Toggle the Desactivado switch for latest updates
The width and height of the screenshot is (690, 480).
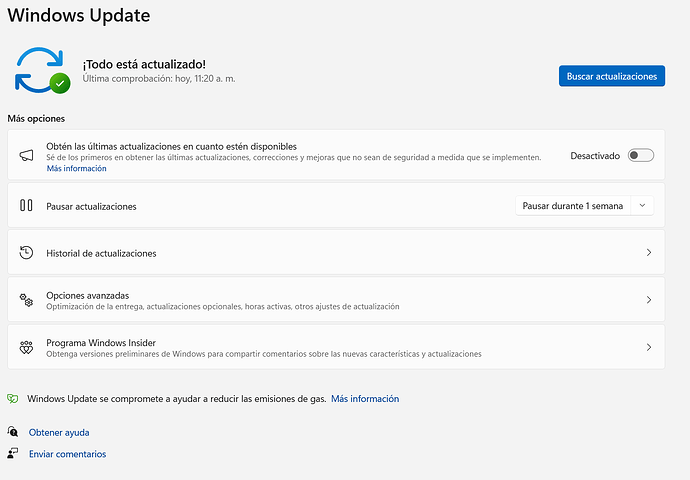(640, 155)
